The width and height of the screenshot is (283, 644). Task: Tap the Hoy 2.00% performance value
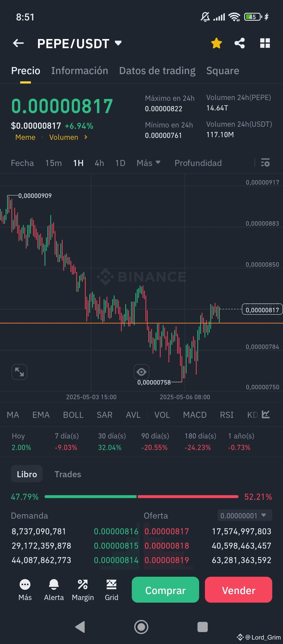(21, 447)
